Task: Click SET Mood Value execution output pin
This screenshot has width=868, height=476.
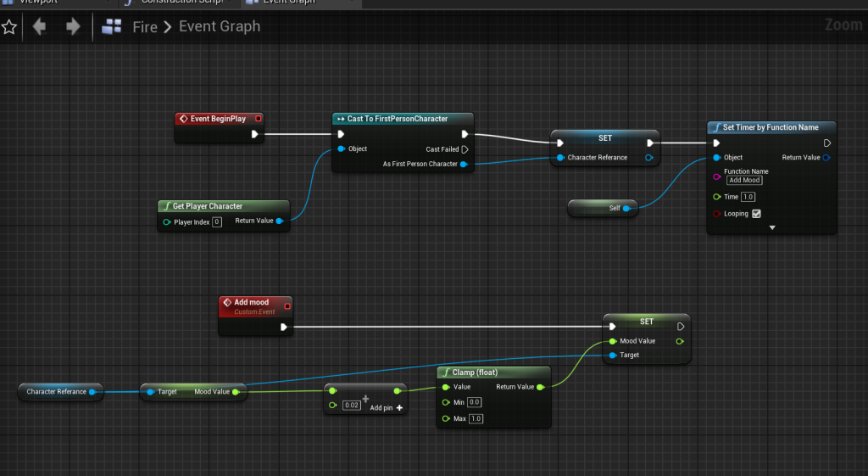Action: [x=681, y=327]
